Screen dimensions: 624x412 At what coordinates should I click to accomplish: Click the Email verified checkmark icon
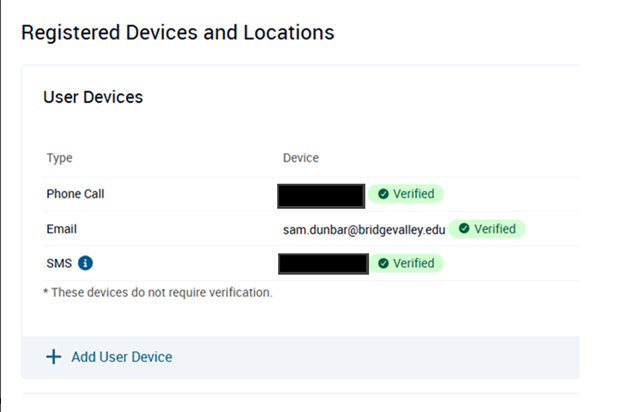pos(464,228)
